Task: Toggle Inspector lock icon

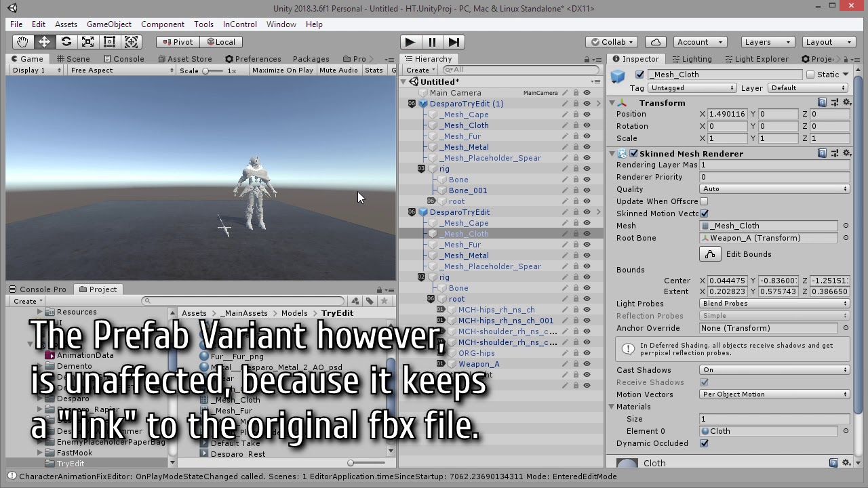Action: (846, 60)
